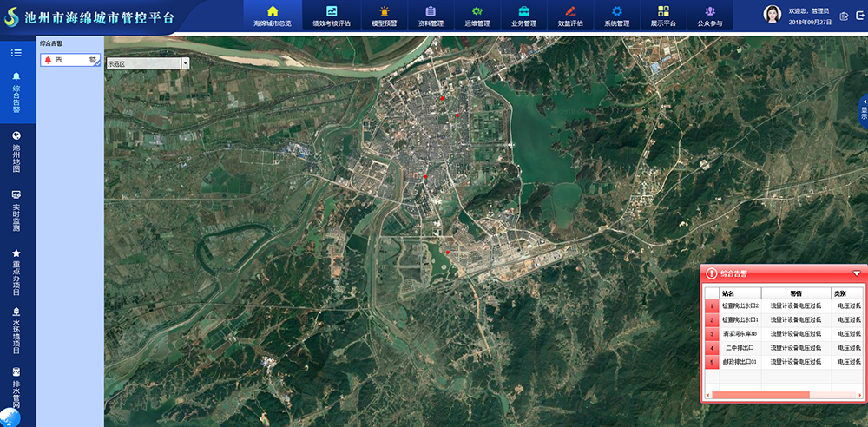Click the 公众参与 people icon
Screen dimensions: 868x427
710,11
